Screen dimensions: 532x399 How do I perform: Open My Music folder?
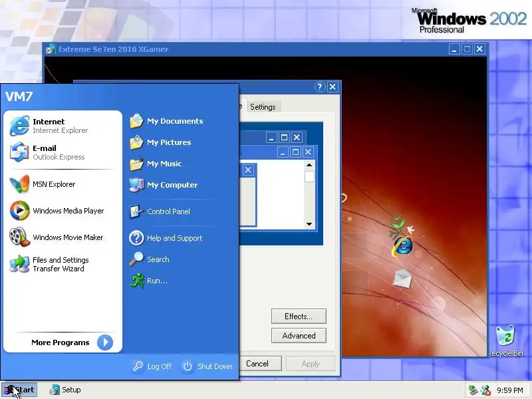coord(156,164)
